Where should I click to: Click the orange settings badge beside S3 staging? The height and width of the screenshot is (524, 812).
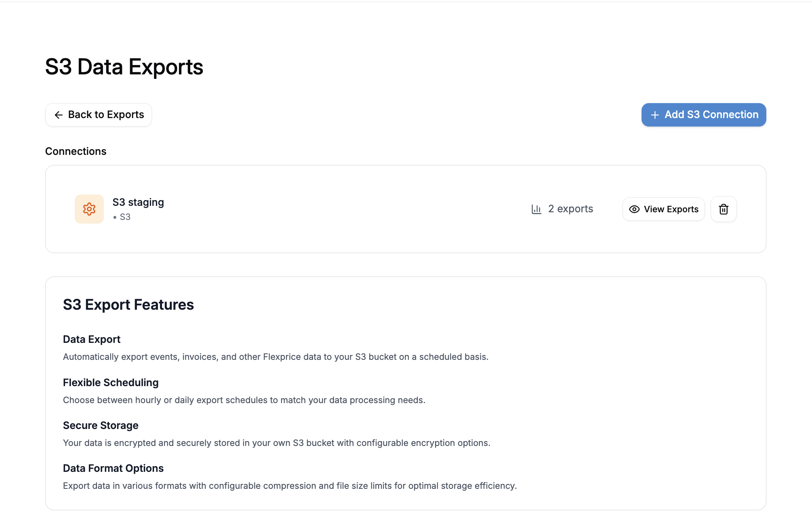89,209
